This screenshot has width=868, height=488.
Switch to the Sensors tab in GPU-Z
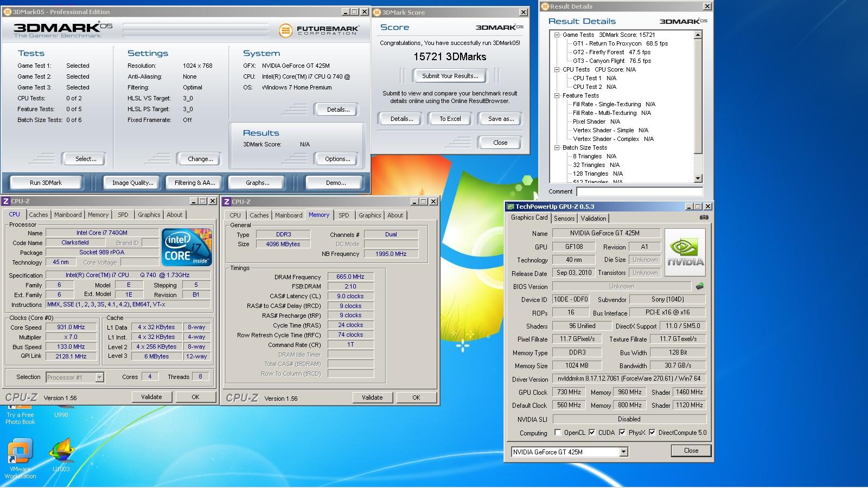tap(564, 219)
